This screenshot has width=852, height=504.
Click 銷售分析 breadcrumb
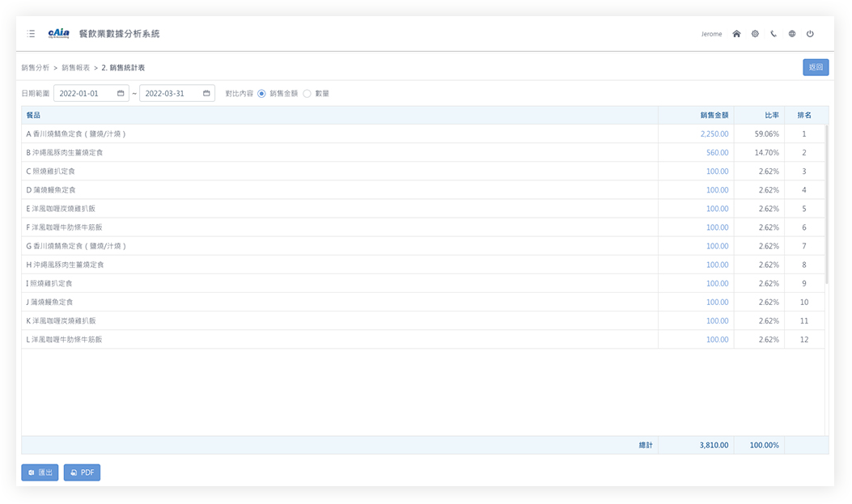tap(36, 68)
